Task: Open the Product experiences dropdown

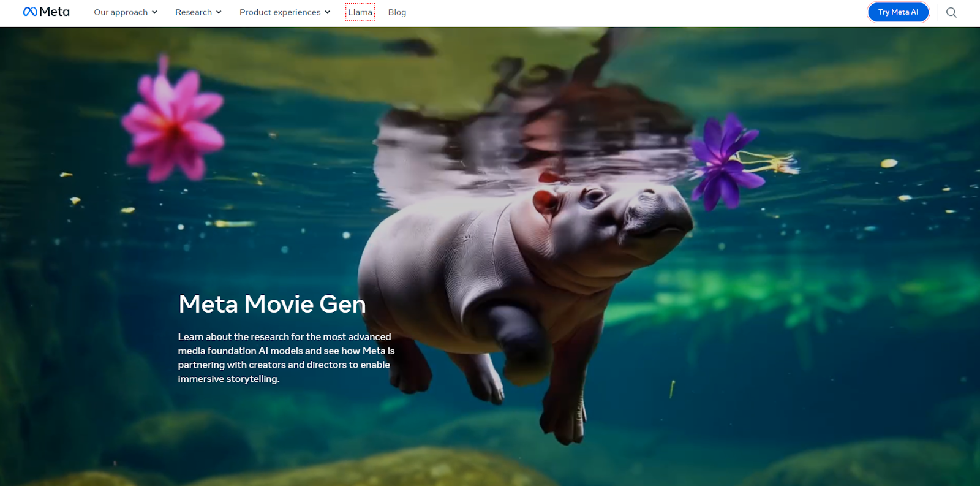Action: [285, 12]
